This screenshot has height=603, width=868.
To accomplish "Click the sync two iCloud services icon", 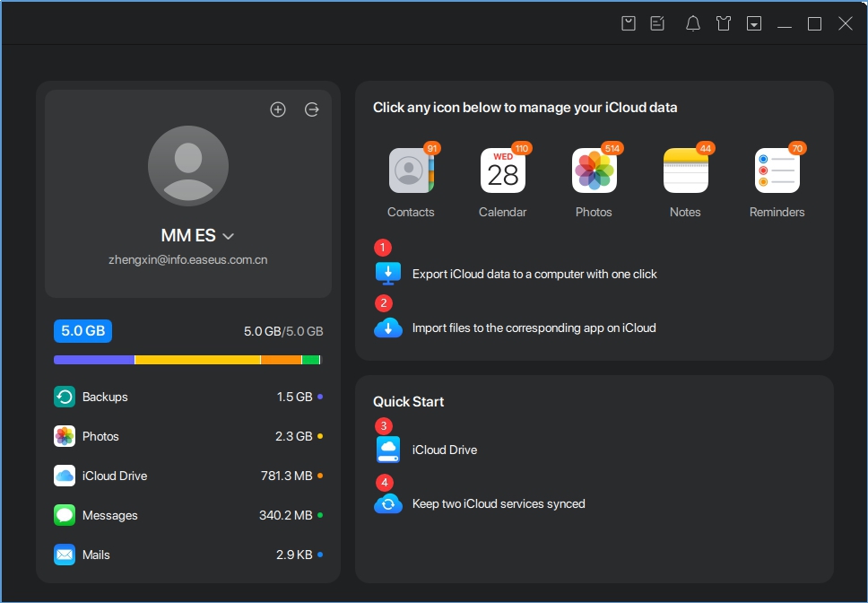I will click(388, 504).
